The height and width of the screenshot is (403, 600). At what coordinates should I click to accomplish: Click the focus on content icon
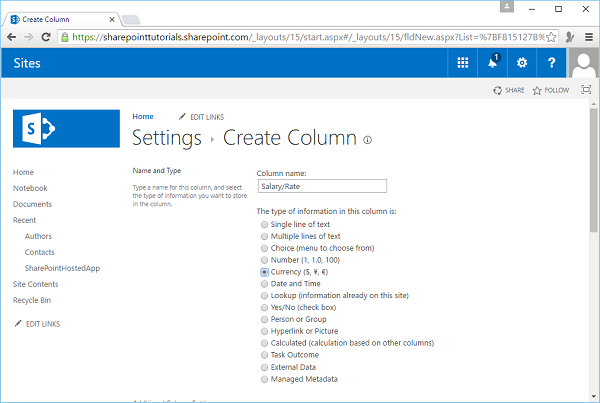tap(584, 90)
